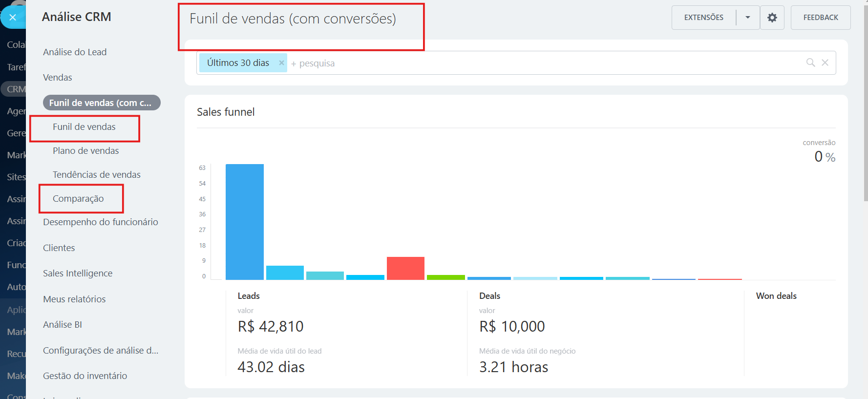Select Tendências de vendas item
This screenshot has width=868, height=399.
(96, 175)
